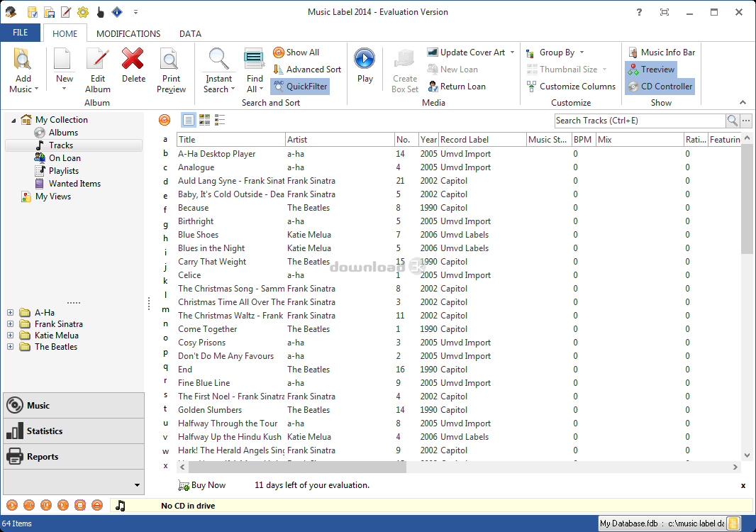The height and width of the screenshot is (532, 756).
Task: Focus the Search Tracks input field
Action: [x=640, y=121]
